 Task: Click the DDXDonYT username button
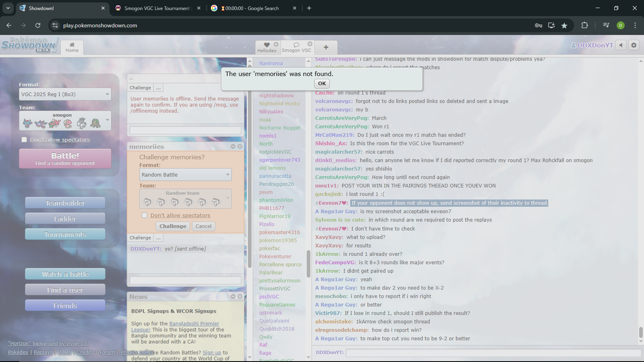click(x=592, y=45)
